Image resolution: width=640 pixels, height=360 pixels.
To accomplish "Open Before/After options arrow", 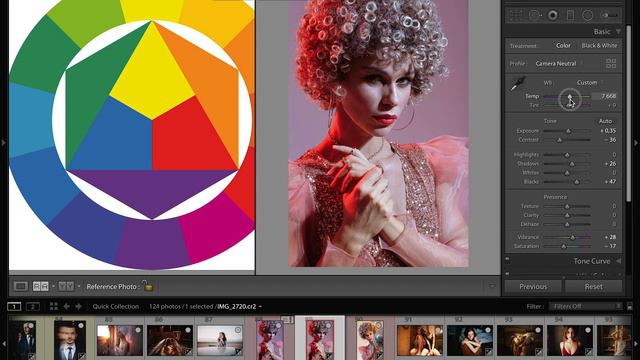I will pyautogui.click(x=79, y=286).
